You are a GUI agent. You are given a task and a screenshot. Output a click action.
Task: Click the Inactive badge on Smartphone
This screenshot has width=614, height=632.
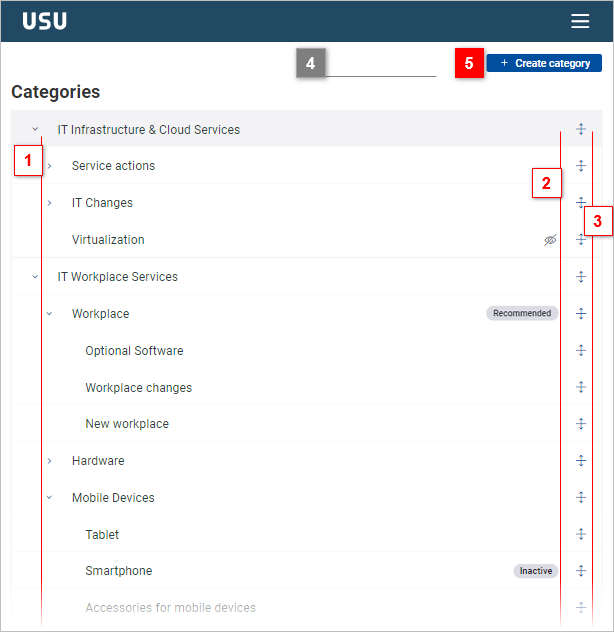click(x=535, y=571)
